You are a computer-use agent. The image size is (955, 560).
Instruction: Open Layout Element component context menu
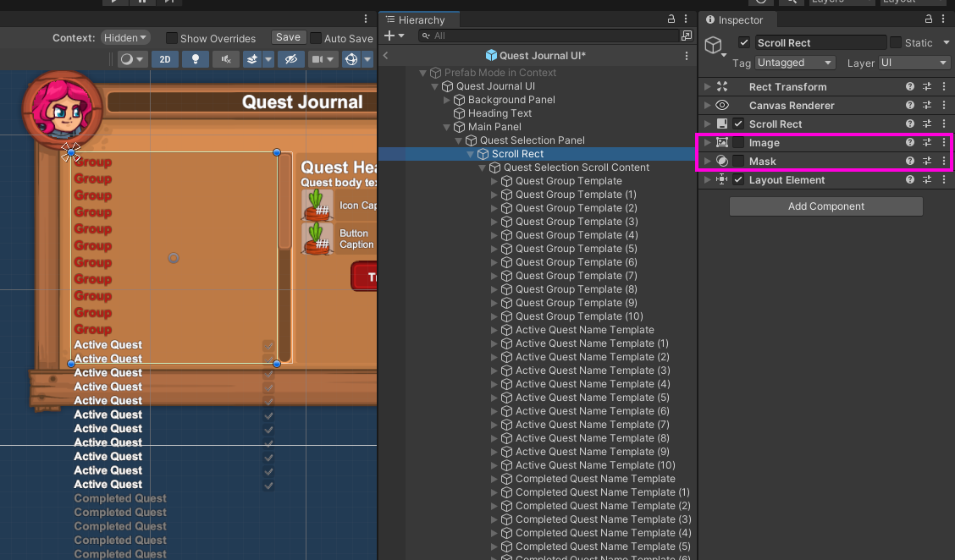[x=944, y=179]
